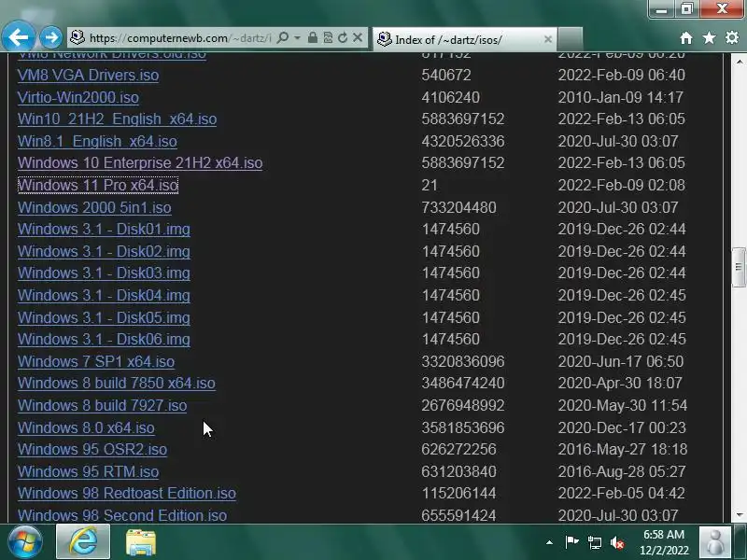This screenshot has width=747, height=560.
Task: Open Favorites star icon
Action: (709, 37)
